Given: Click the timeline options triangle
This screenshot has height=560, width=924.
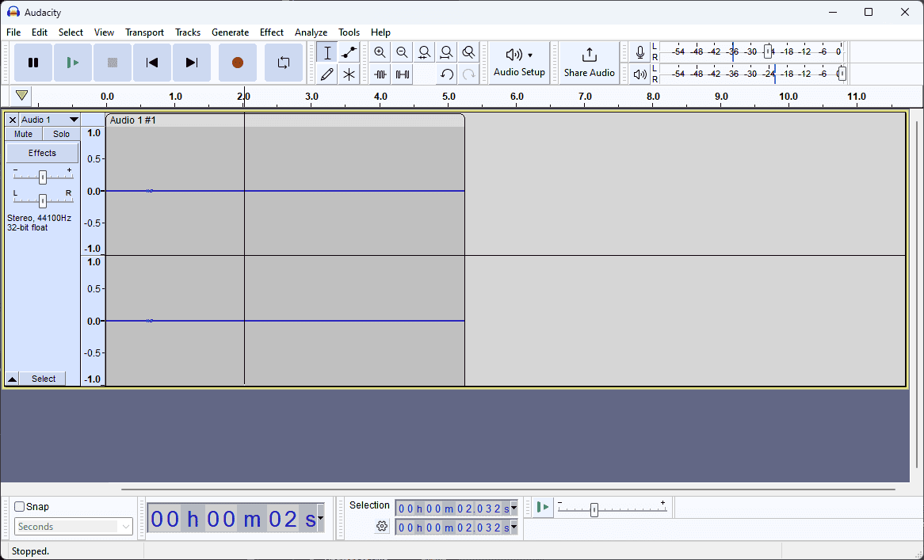Looking at the screenshot, I should (22, 95).
